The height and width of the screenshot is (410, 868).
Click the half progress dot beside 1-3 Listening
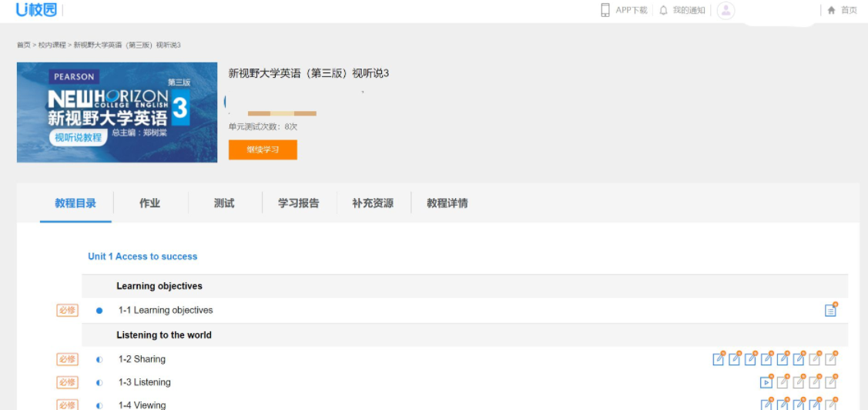click(x=99, y=383)
